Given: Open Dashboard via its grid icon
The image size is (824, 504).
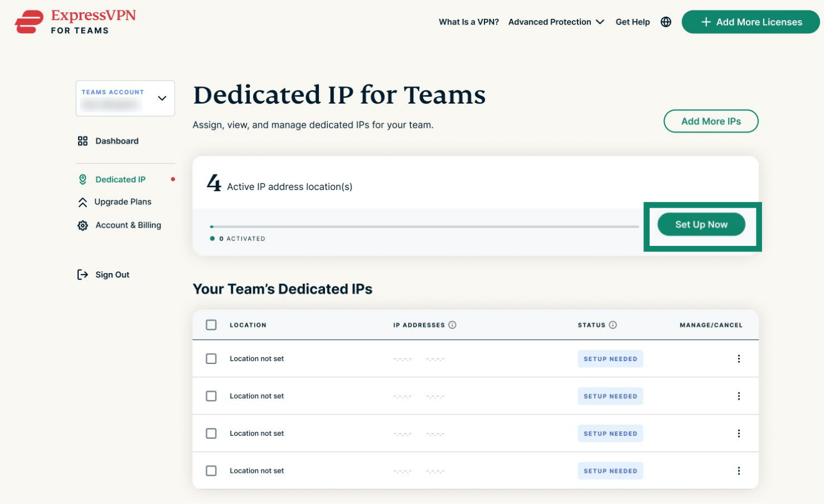Looking at the screenshot, I should [83, 141].
